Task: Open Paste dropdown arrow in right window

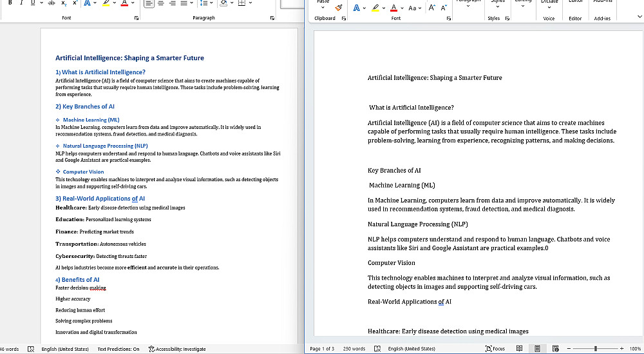Action: click(x=323, y=7)
